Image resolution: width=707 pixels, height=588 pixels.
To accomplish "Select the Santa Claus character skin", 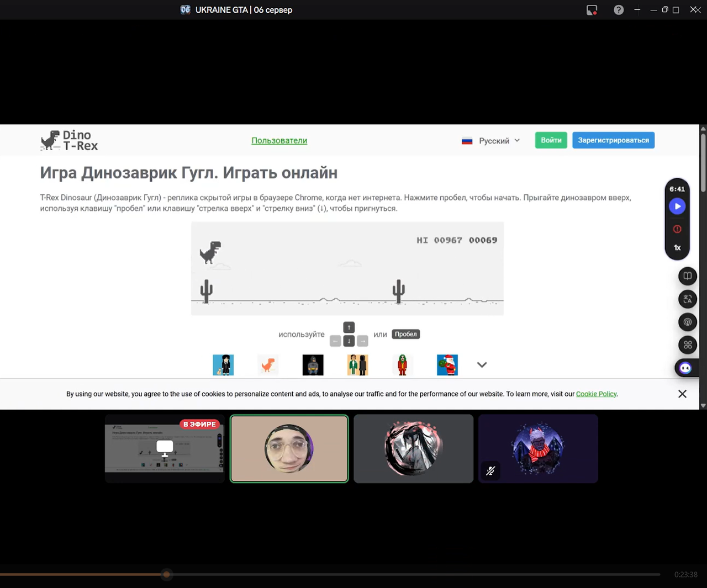I will (447, 365).
